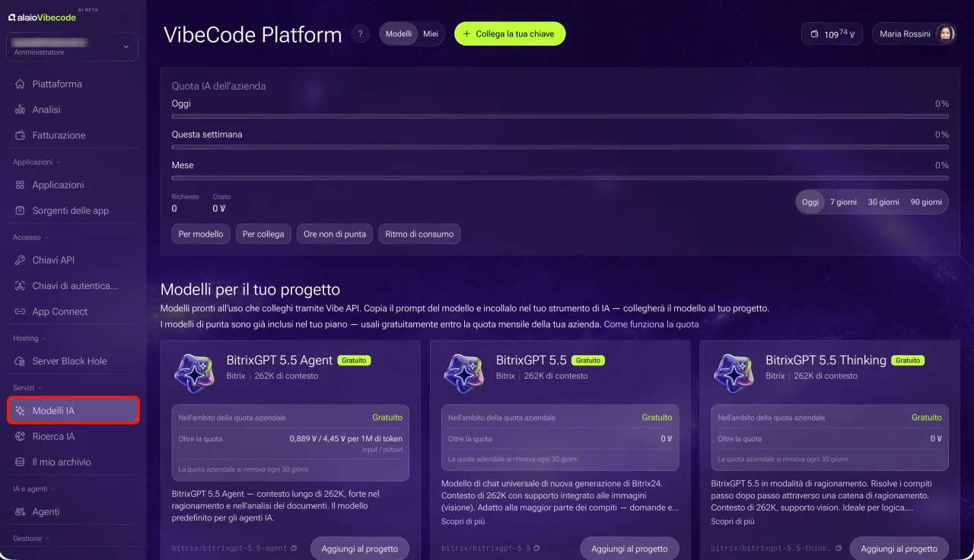Click Collega la tua chiave button
Image resolution: width=974 pixels, height=560 pixels.
510,33
